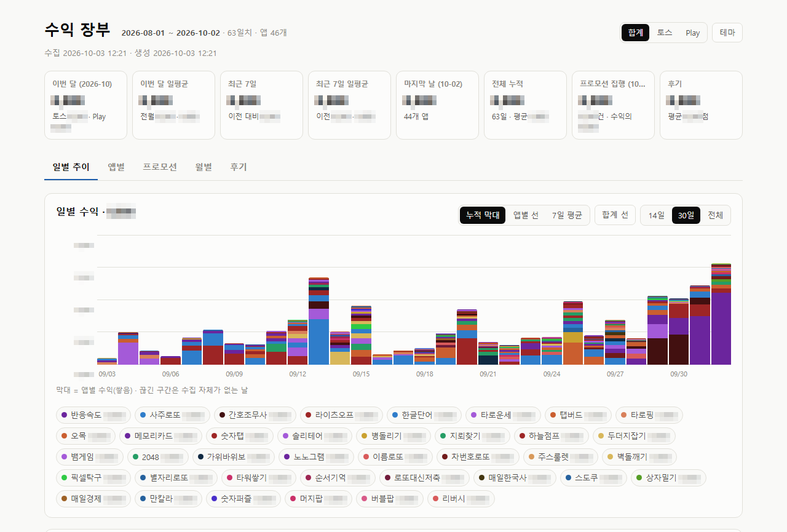The width and height of the screenshot is (787, 532).
Task: Open the 마지막 날 (10-02) card
Action: point(437,105)
